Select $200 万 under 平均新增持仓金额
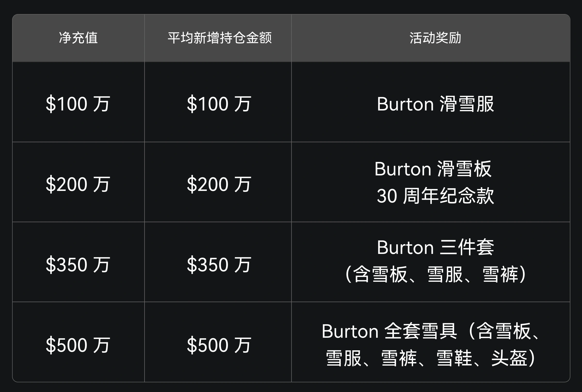The height and width of the screenshot is (392, 582). click(219, 184)
